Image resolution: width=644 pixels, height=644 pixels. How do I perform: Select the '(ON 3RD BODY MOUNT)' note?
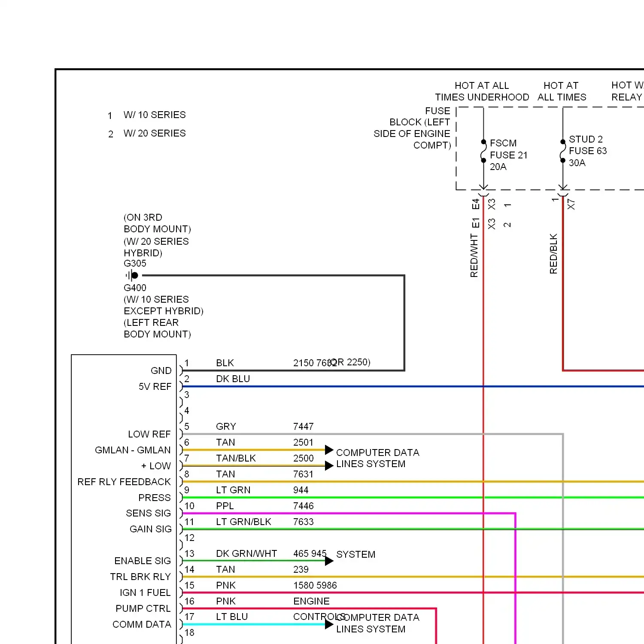(x=157, y=223)
